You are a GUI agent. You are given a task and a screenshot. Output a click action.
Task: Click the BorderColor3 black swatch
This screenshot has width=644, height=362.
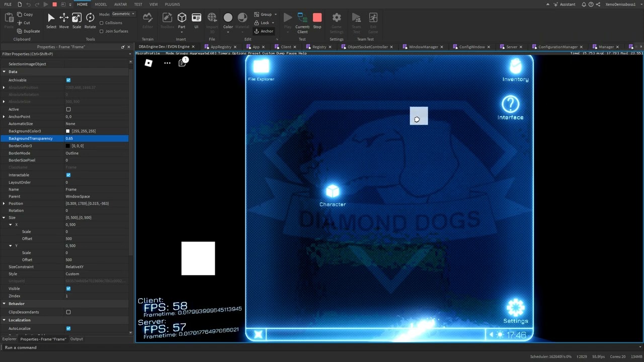pos(68,146)
